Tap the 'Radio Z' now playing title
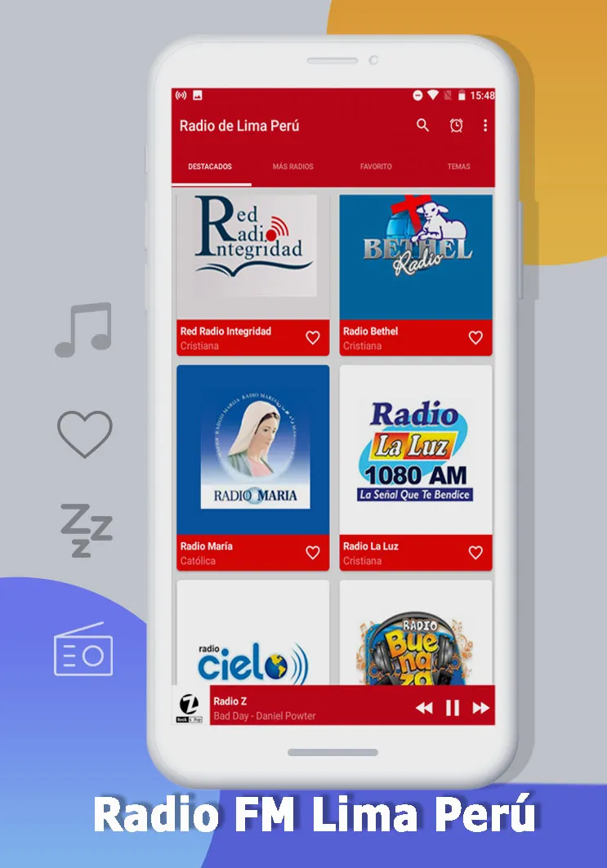607x868 pixels. 230,701
